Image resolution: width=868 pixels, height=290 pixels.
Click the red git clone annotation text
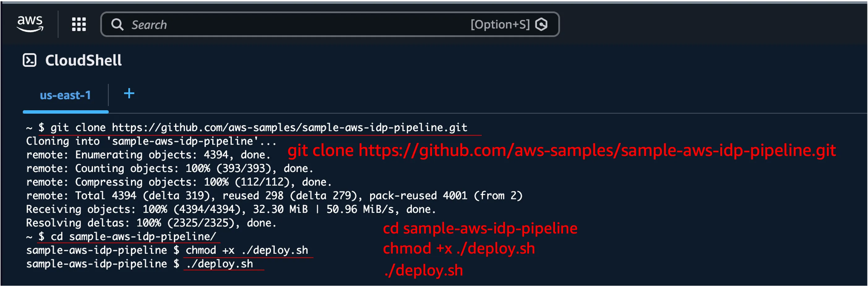(561, 150)
